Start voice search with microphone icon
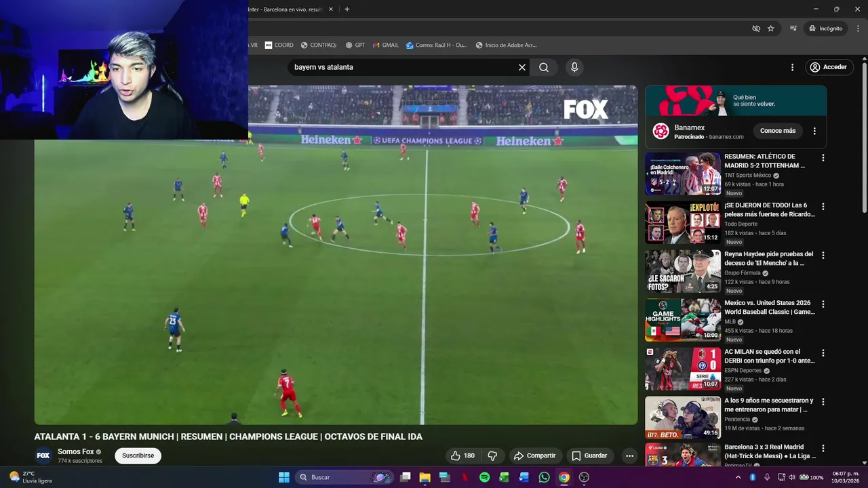Viewport: 868px width, 488px height. click(574, 67)
